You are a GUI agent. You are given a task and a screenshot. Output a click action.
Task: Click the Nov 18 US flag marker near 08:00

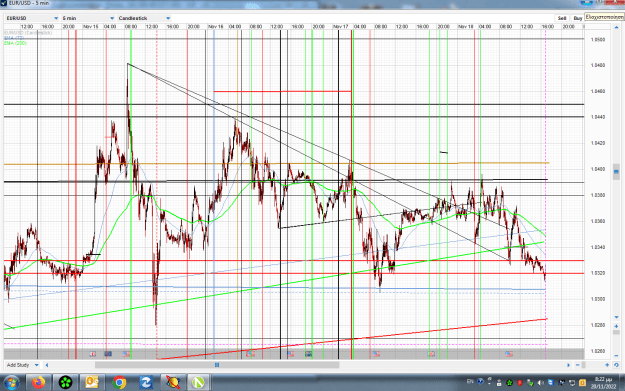(x=509, y=354)
